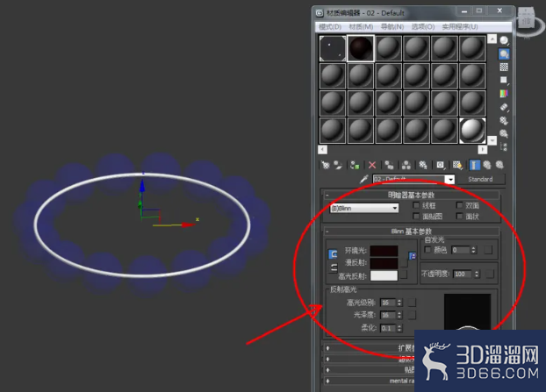The image size is (546, 392).
Task: Toggle the Backlight icon
Action: tap(504, 53)
